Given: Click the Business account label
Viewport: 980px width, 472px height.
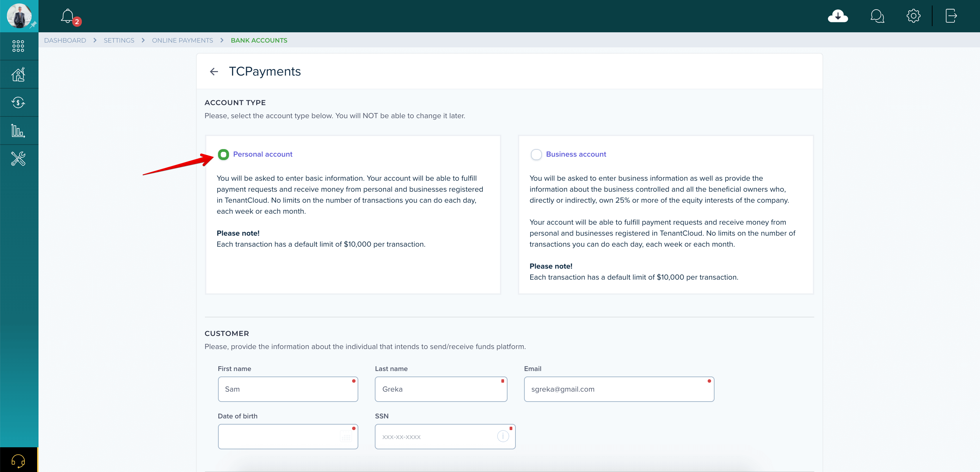Looking at the screenshot, I should pyautogui.click(x=576, y=154).
